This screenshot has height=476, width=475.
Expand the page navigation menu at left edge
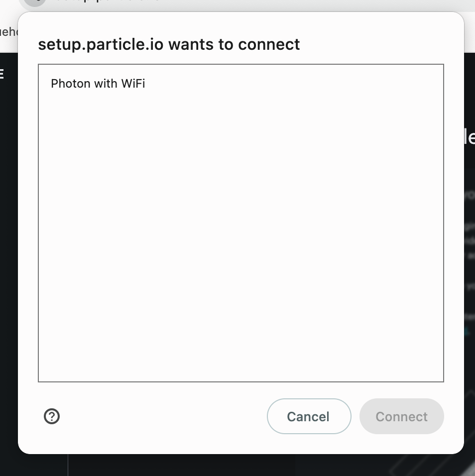click(x=2, y=75)
